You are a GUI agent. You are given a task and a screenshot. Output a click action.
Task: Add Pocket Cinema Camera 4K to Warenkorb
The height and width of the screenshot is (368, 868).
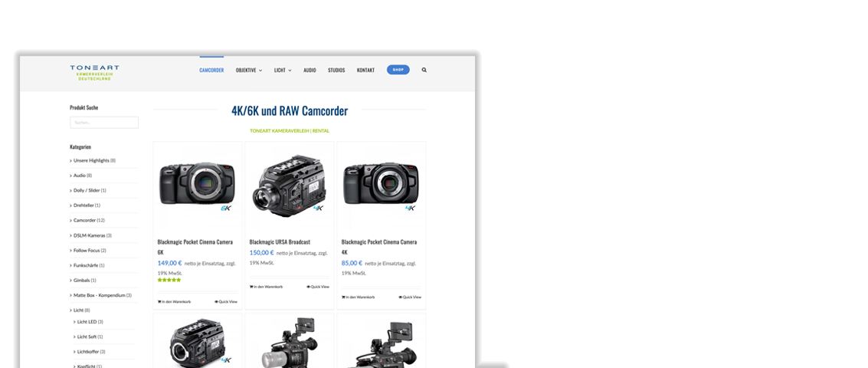tap(359, 297)
